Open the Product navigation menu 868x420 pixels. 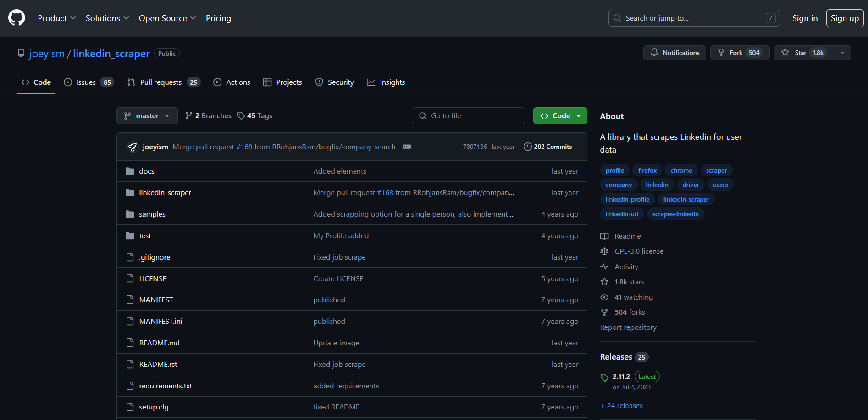(56, 18)
